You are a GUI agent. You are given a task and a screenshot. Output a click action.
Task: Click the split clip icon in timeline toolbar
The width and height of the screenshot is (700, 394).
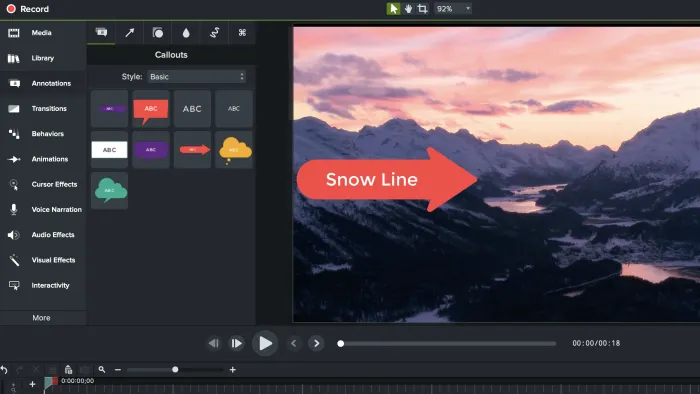click(x=85, y=369)
